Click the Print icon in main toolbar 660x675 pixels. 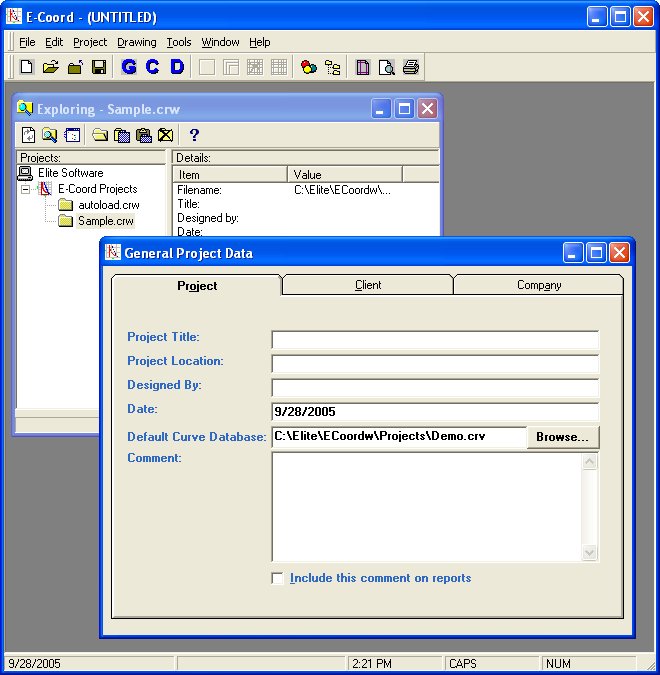coord(411,67)
